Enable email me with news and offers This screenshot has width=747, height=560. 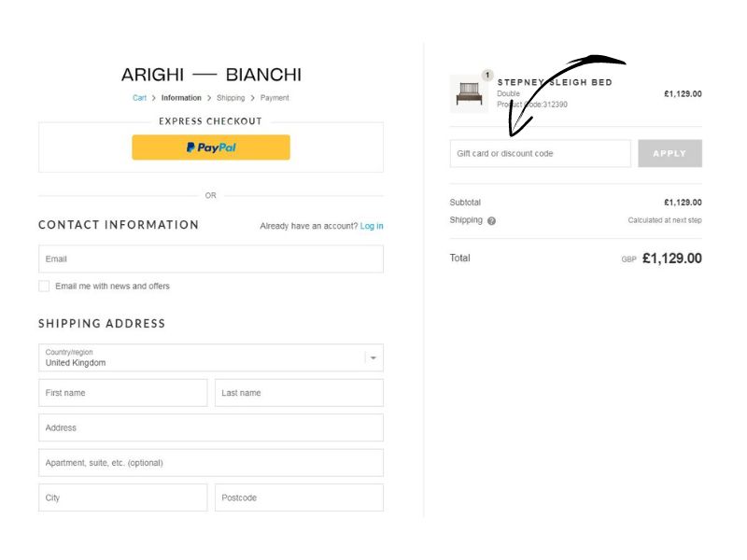[44, 287]
